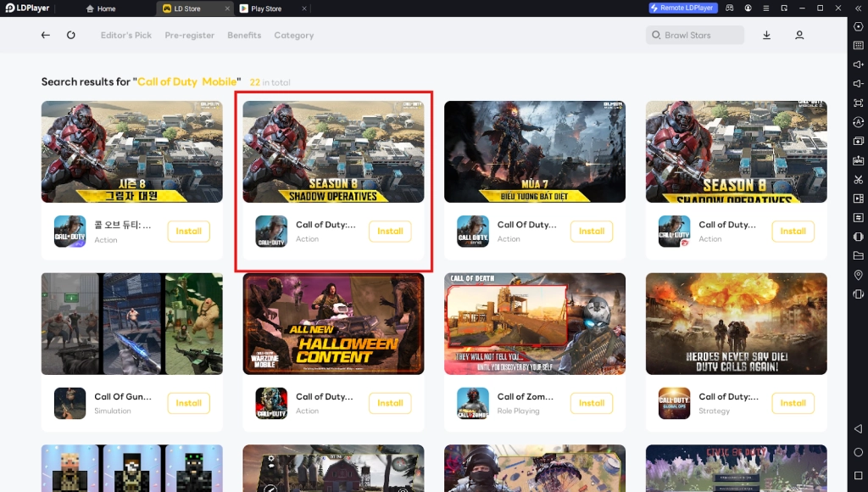868x492 pixels.
Task: Install Call Of Duty Mùa 7 app
Action: (x=592, y=231)
